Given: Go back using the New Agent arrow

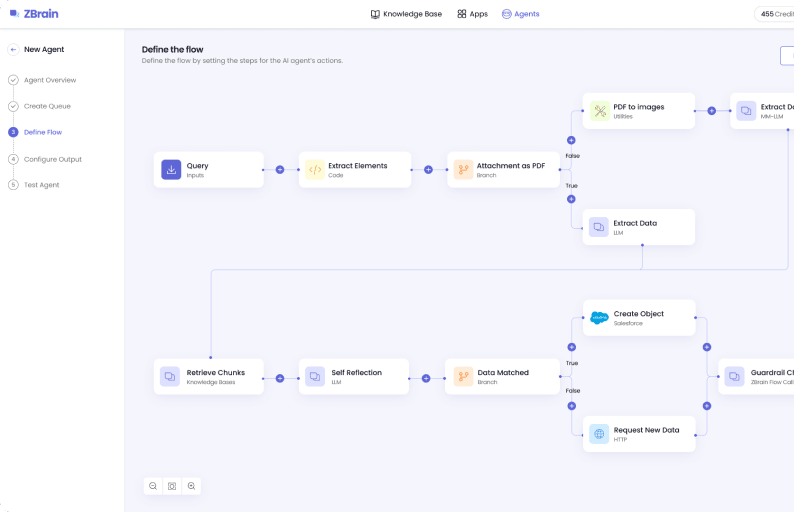Looking at the screenshot, I should coord(13,49).
